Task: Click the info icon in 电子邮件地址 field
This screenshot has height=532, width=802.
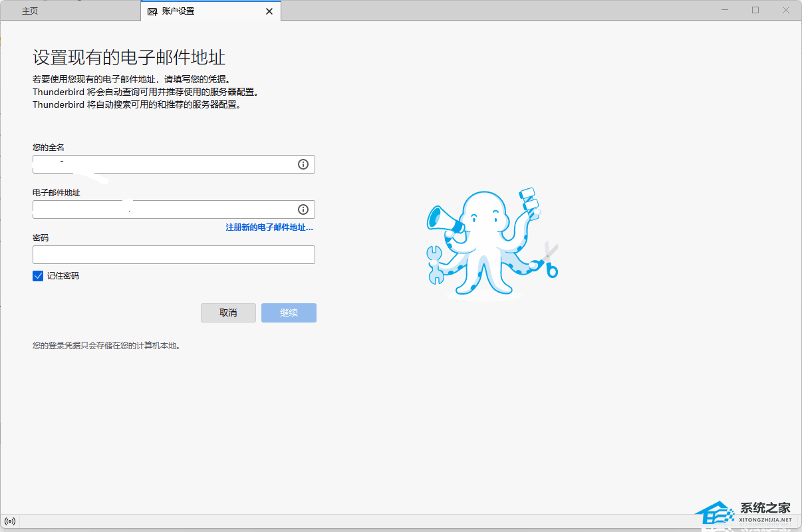Action: (303, 209)
